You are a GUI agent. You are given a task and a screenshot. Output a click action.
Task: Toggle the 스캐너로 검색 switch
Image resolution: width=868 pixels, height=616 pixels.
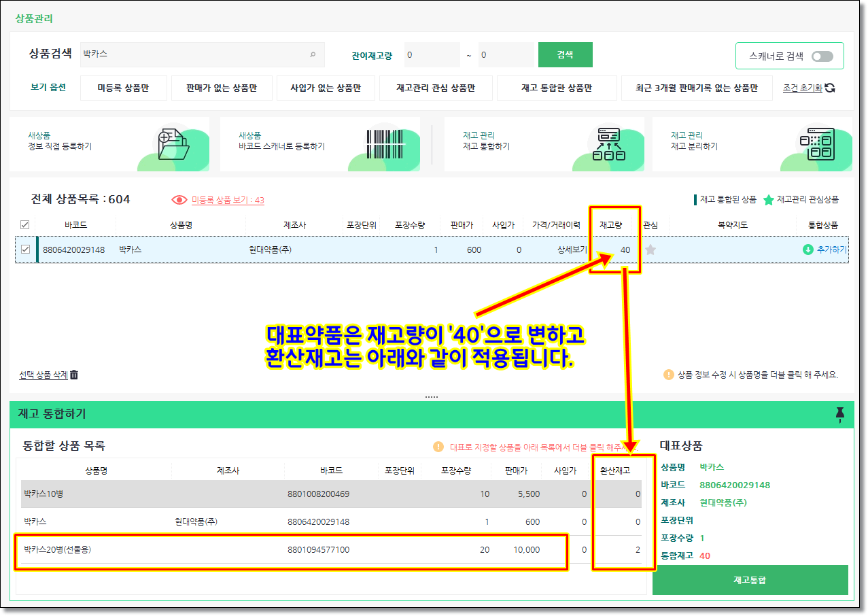[x=822, y=56]
